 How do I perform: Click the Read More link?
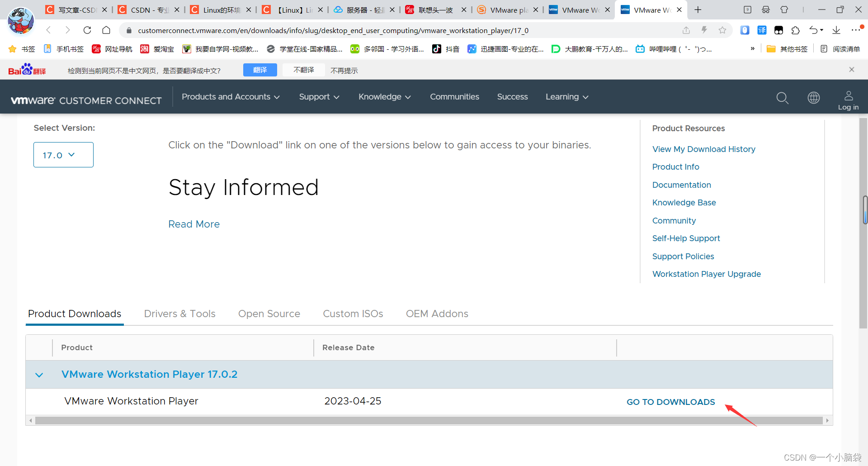pyautogui.click(x=194, y=224)
